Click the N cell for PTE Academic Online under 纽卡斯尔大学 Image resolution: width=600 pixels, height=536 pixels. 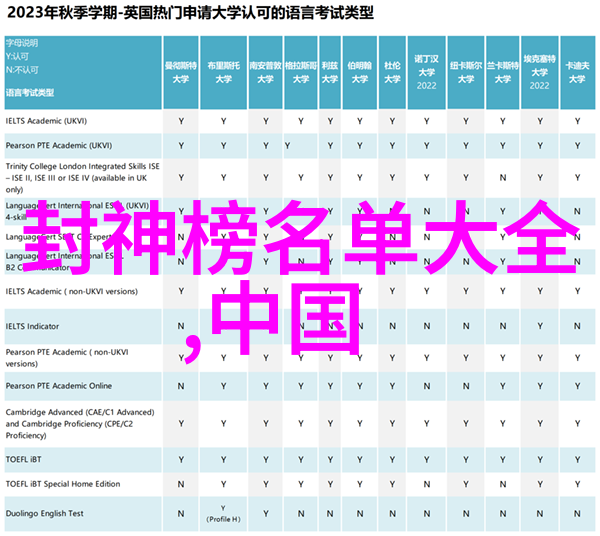466,386
